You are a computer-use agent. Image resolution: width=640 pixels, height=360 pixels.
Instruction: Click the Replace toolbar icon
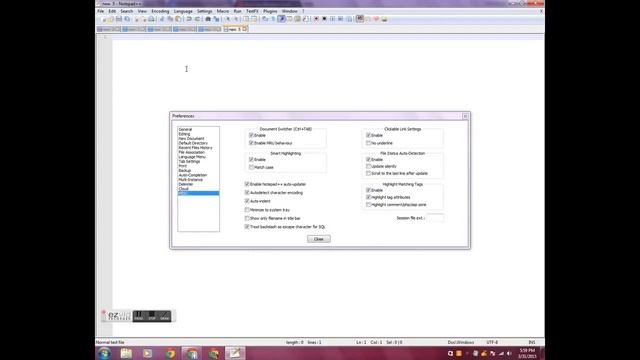click(x=216, y=19)
